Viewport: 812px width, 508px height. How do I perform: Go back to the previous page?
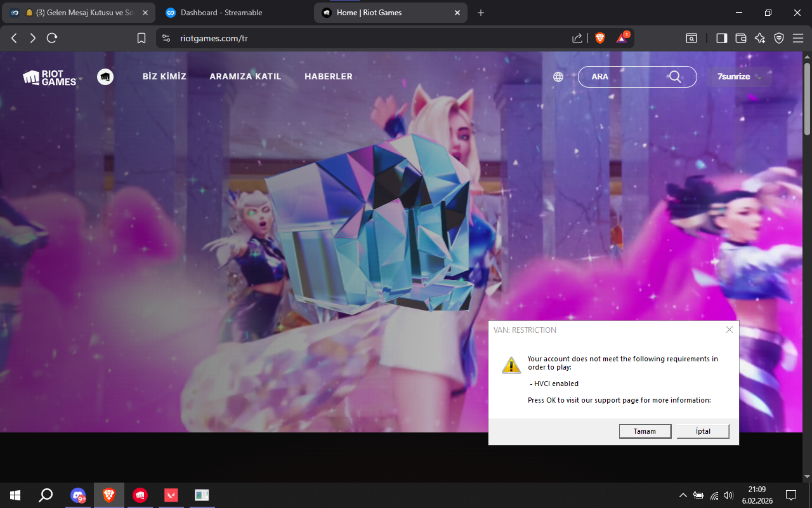14,38
